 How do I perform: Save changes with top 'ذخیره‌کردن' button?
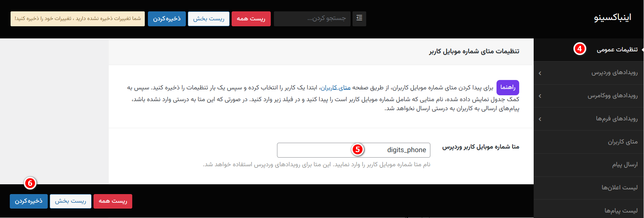pos(167,18)
